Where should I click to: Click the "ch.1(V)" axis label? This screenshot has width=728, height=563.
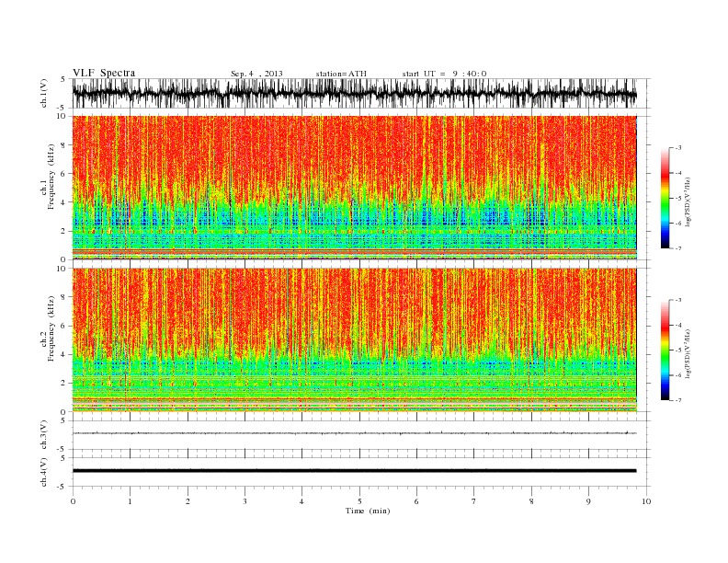44,93
